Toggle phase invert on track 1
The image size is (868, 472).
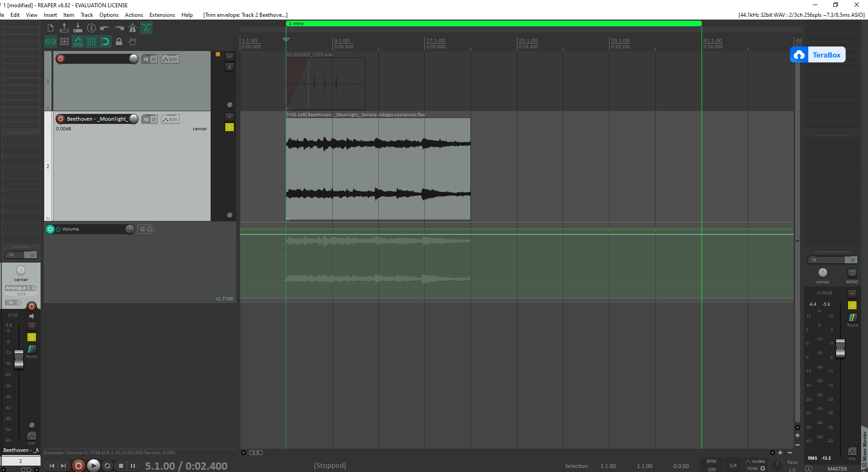click(230, 105)
